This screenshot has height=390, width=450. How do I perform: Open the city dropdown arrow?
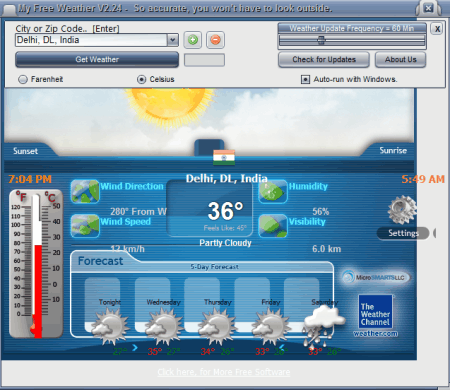pos(172,40)
